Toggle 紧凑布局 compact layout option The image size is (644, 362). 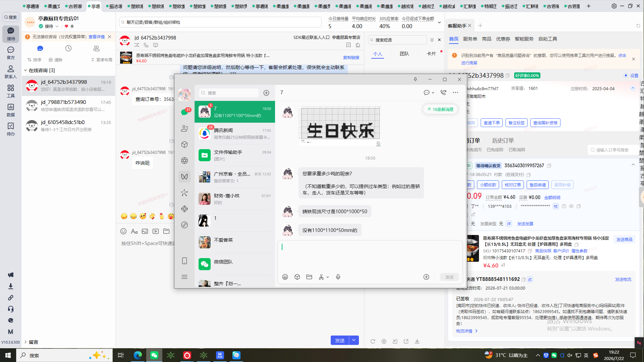[102, 60]
